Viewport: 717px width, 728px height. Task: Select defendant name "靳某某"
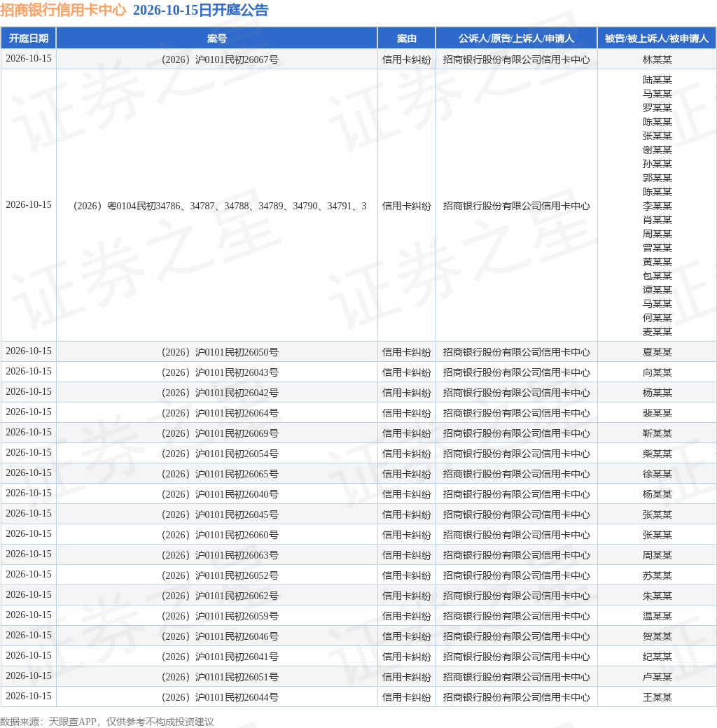click(657, 433)
